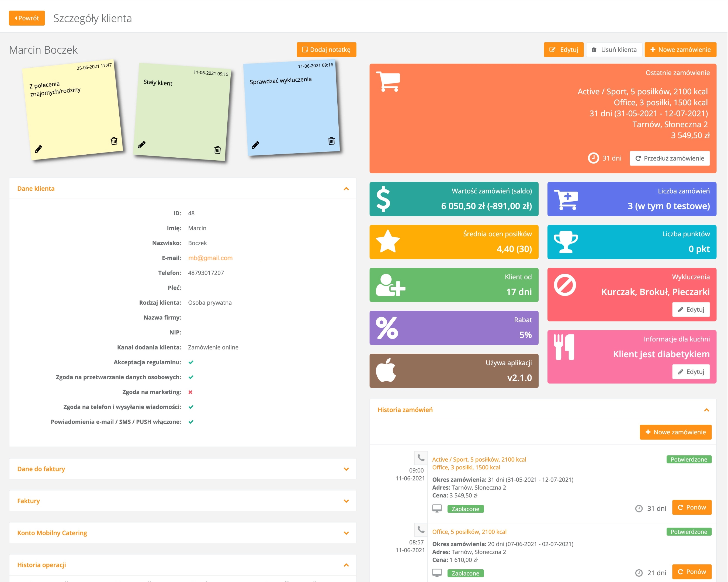This screenshot has height=582, width=728.
Task: Click the trophy icon on Liczba punktów
Action: click(566, 242)
